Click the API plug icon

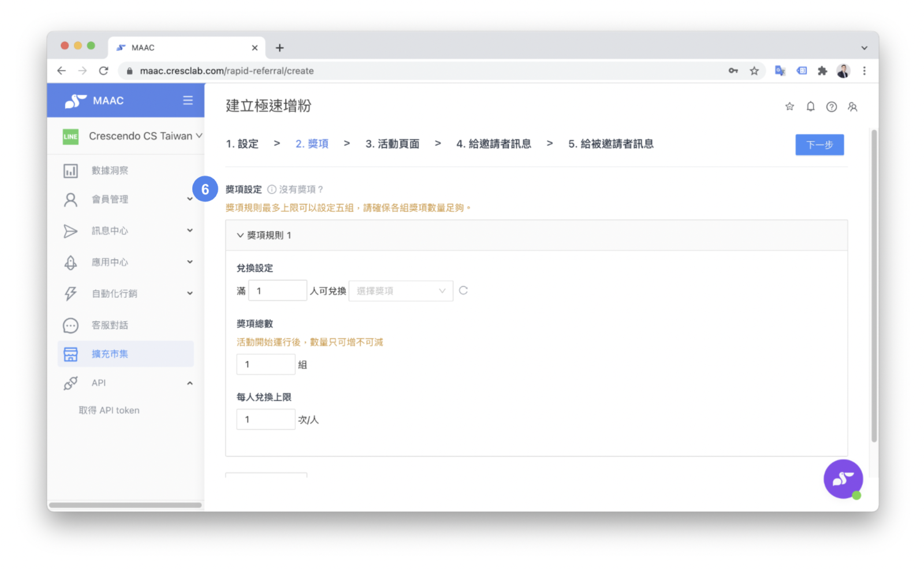70,383
